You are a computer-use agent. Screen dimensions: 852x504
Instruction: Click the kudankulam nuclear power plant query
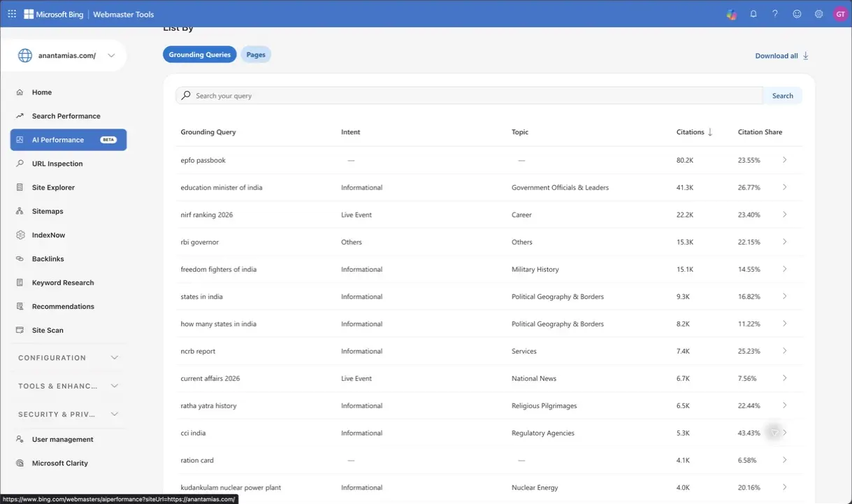(x=231, y=487)
